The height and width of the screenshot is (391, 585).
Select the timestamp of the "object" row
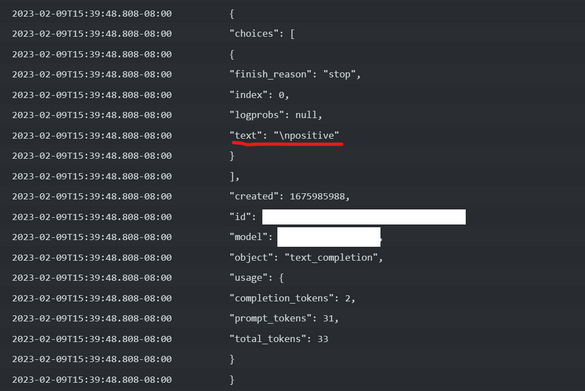(92, 258)
